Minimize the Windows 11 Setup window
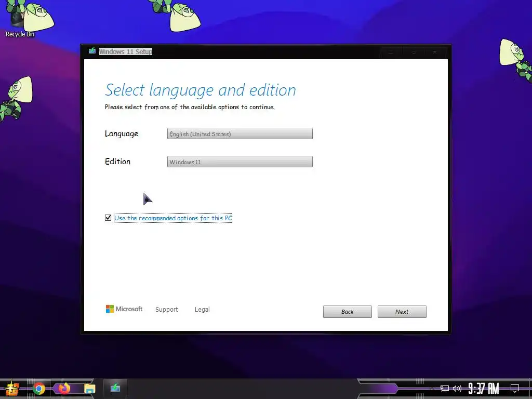This screenshot has width=532, height=399. (391, 52)
